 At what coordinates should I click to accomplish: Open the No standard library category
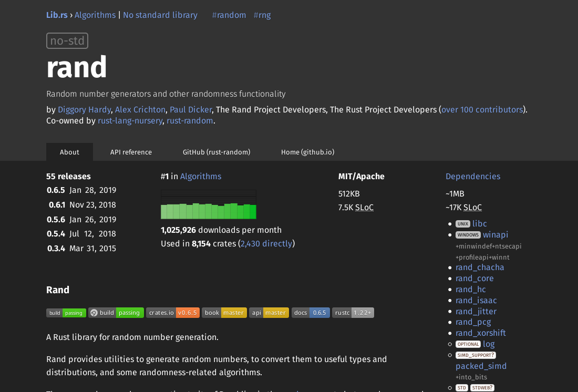(160, 15)
